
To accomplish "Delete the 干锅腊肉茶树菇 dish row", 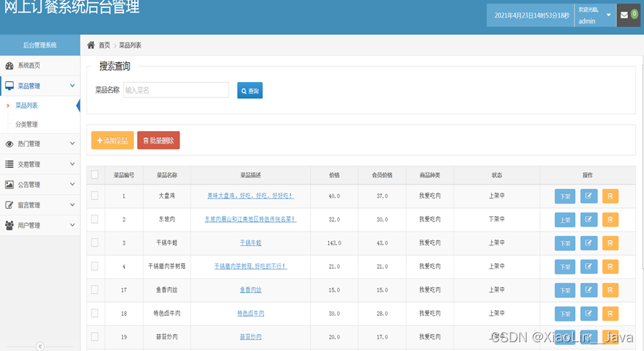I will tap(610, 266).
